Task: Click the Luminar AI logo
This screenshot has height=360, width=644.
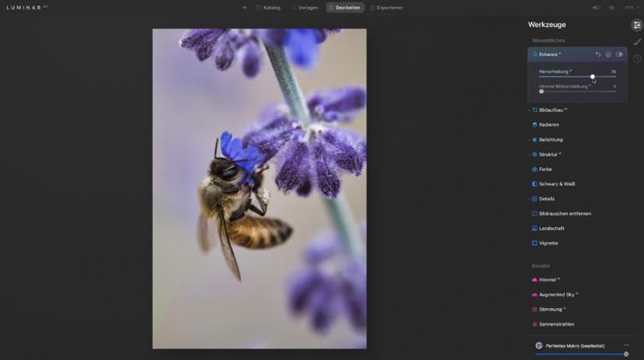Action: pyautogui.click(x=27, y=8)
